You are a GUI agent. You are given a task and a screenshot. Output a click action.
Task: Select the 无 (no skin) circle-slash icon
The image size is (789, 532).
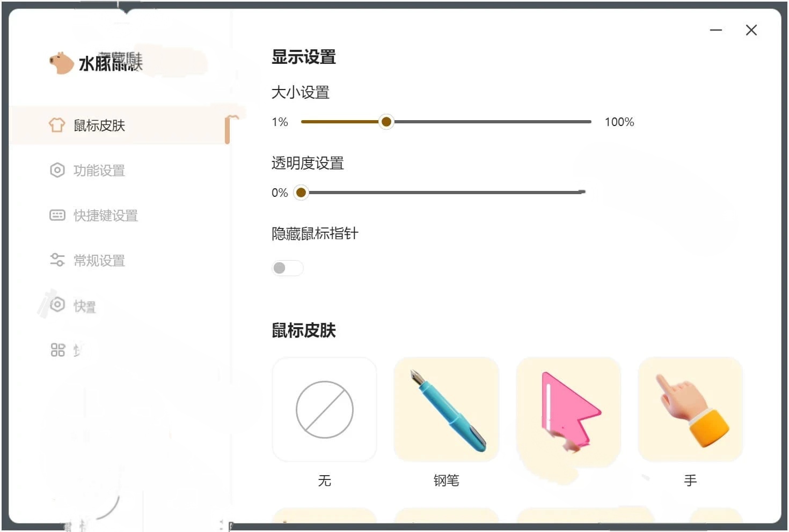[x=324, y=409]
